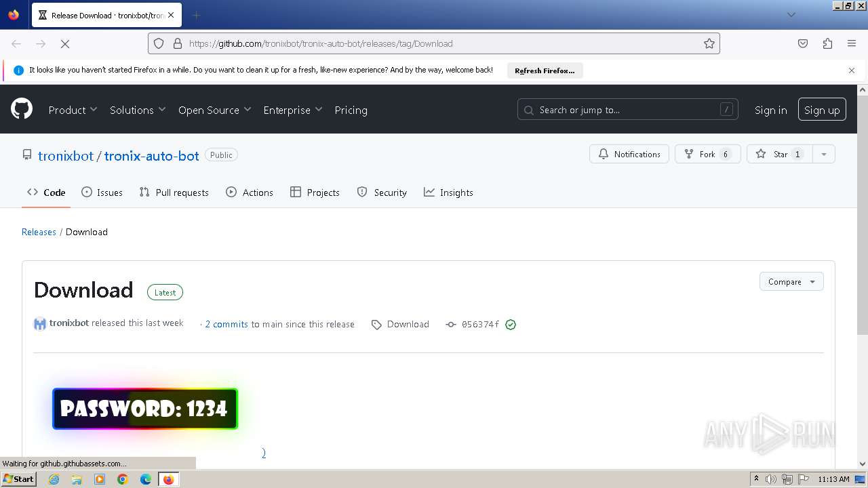The height and width of the screenshot is (488, 868).
Task: Launch Microsoft Edge from the taskbar
Action: (x=146, y=479)
